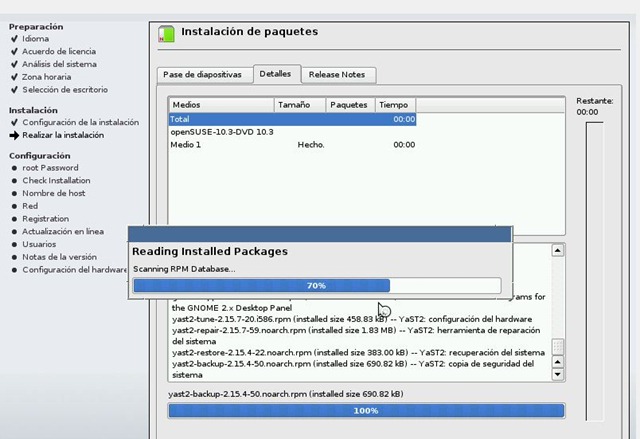Click the Red step
The image size is (640, 439).
tap(30, 206)
